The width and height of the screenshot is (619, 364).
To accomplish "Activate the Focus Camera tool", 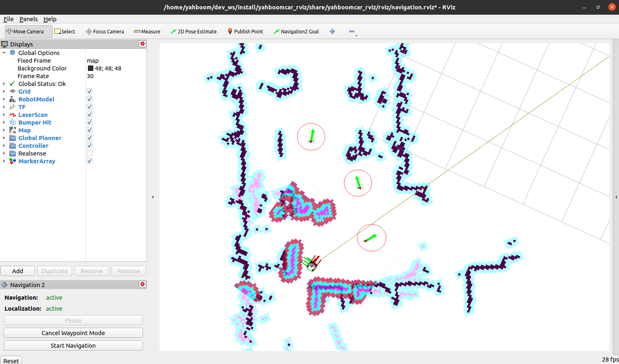I will point(105,31).
